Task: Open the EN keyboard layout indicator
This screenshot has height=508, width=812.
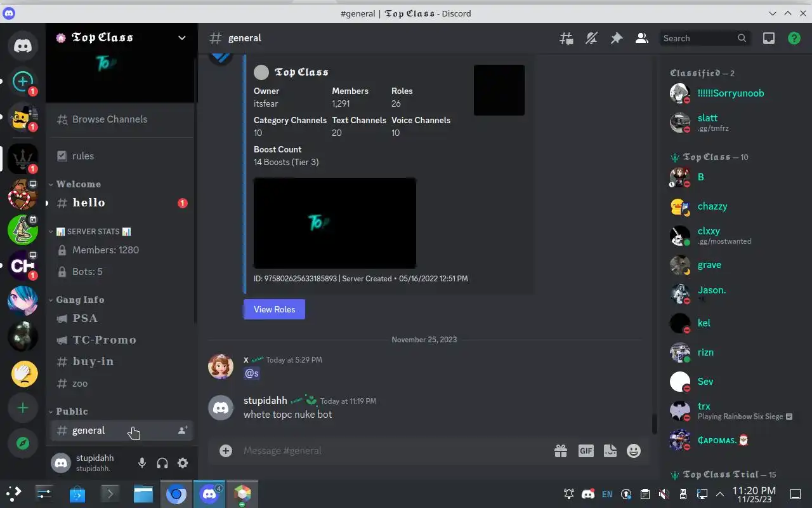Action: [x=607, y=494]
